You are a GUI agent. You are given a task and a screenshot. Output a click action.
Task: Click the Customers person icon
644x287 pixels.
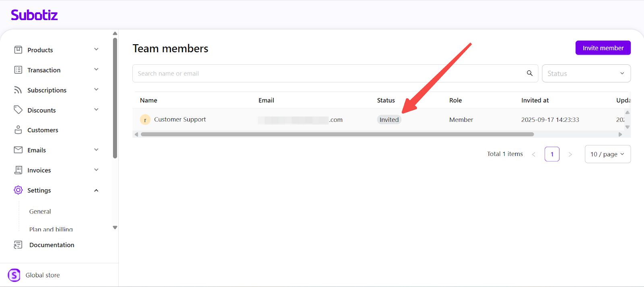[18, 130]
